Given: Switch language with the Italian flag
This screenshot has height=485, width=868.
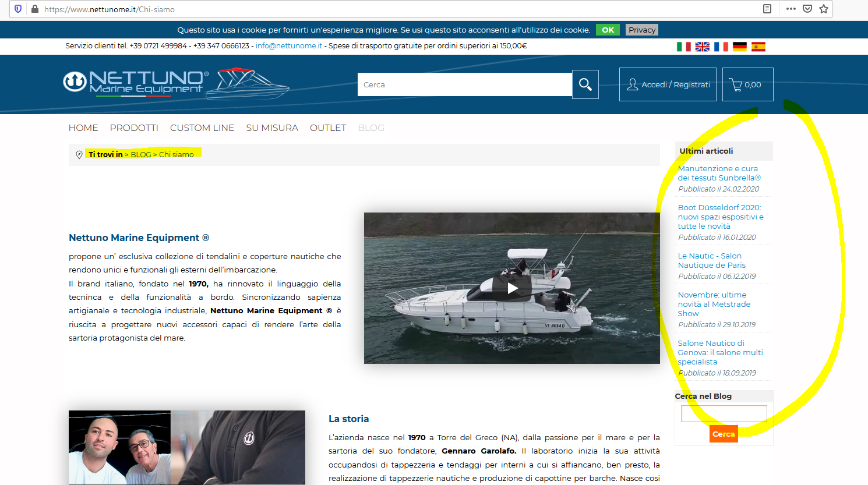Looking at the screenshot, I should click(684, 47).
